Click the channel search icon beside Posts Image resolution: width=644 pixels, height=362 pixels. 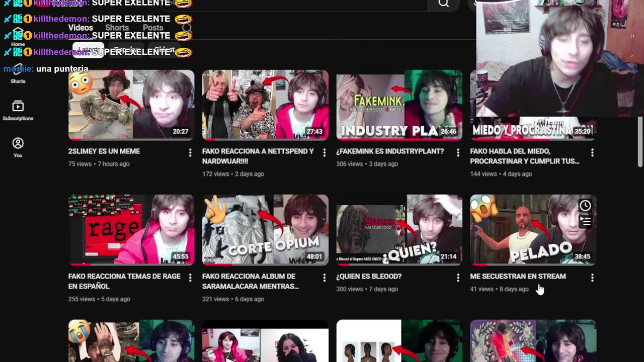coord(187,28)
